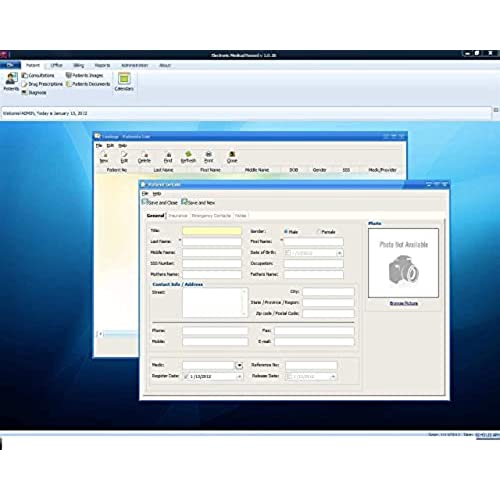Viewport: 500px width, 500px height.
Task: Select the Female gender radio button
Action: (x=318, y=232)
